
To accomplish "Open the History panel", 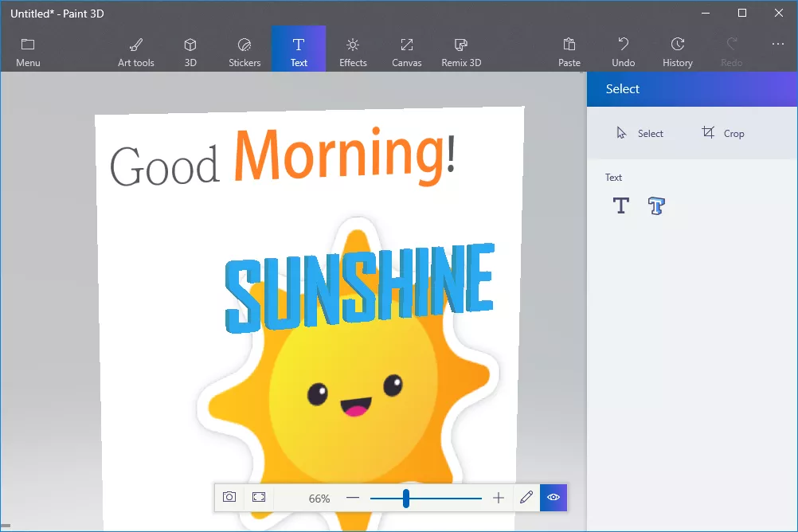I will coord(678,52).
